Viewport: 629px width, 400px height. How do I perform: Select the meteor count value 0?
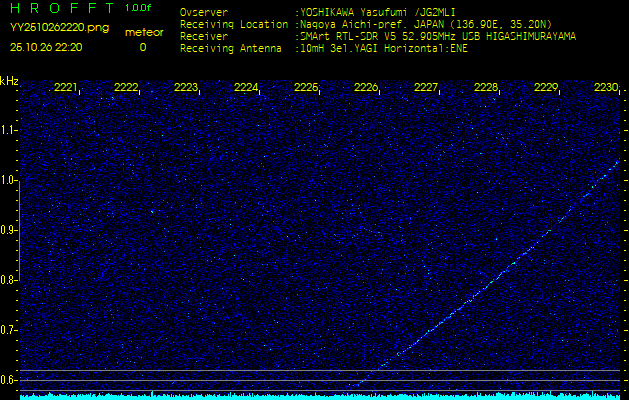(x=142, y=47)
